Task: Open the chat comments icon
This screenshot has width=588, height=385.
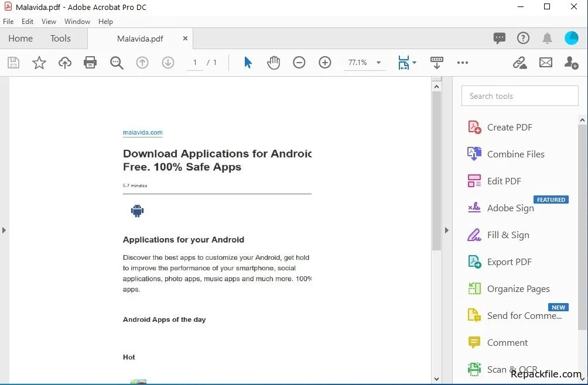Action: pos(500,38)
